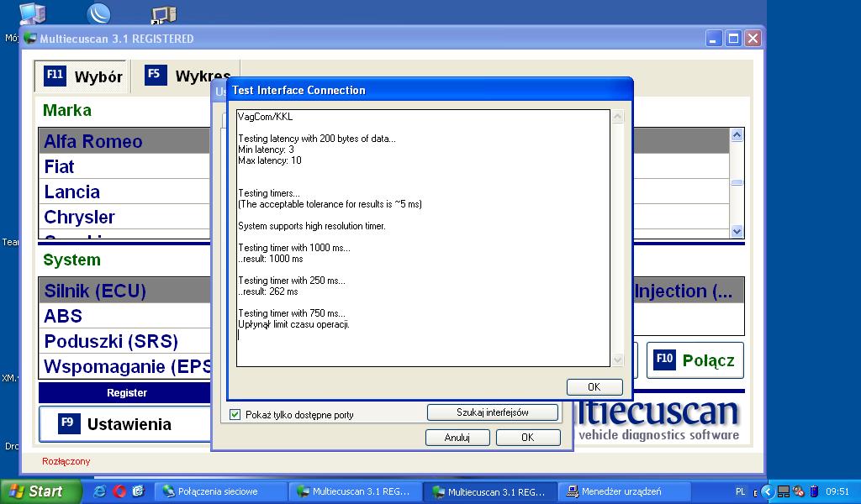Viewport: 861px width, 504px height.
Task: Select Silnik (ECU) in System list
Action: [124, 291]
